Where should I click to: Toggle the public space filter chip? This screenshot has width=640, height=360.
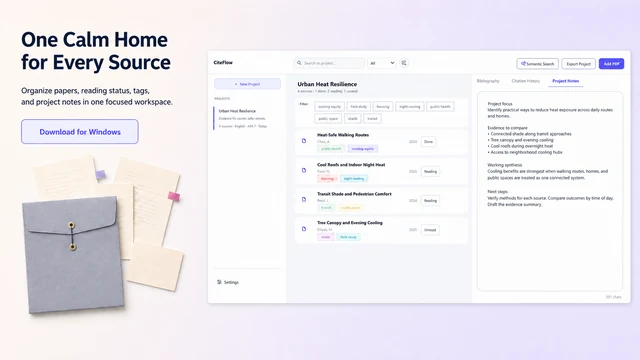(x=328, y=118)
